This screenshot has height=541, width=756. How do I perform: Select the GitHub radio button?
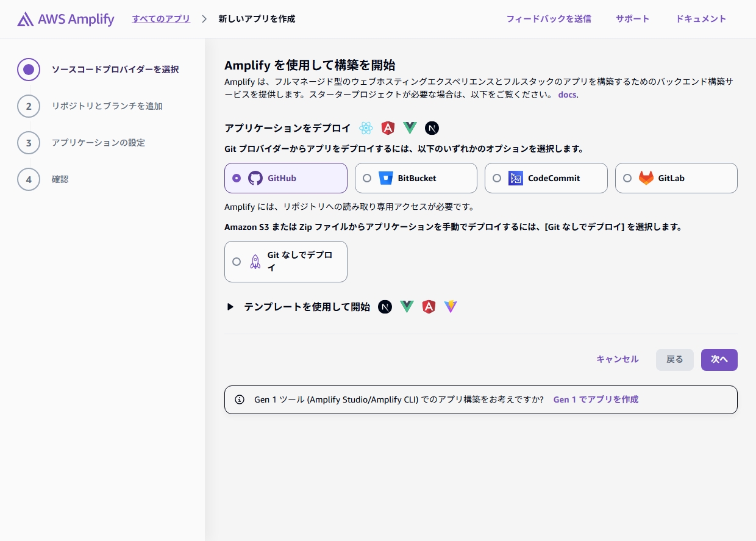237,178
